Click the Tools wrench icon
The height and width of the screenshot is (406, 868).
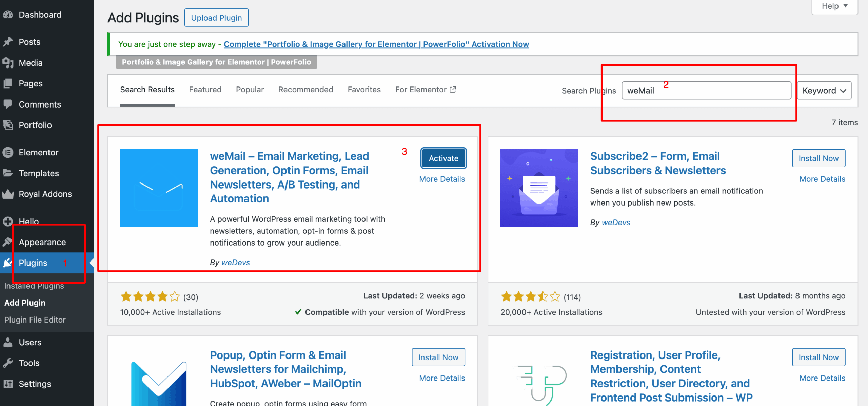[x=8, y=363]
